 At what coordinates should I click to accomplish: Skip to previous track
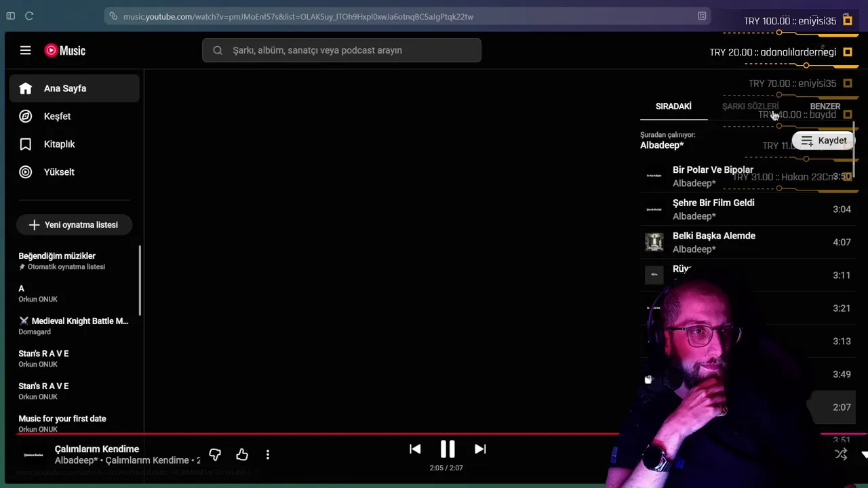(415, 449)
